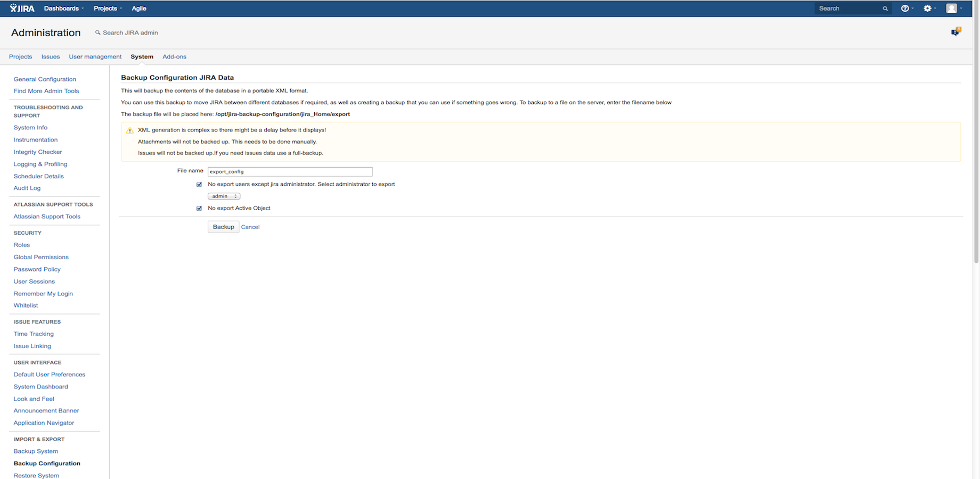Viewport: 980px width, 479px height.
Task: Open System Dashboard settings
Action: pyautogui.click(x=41, y=387)
